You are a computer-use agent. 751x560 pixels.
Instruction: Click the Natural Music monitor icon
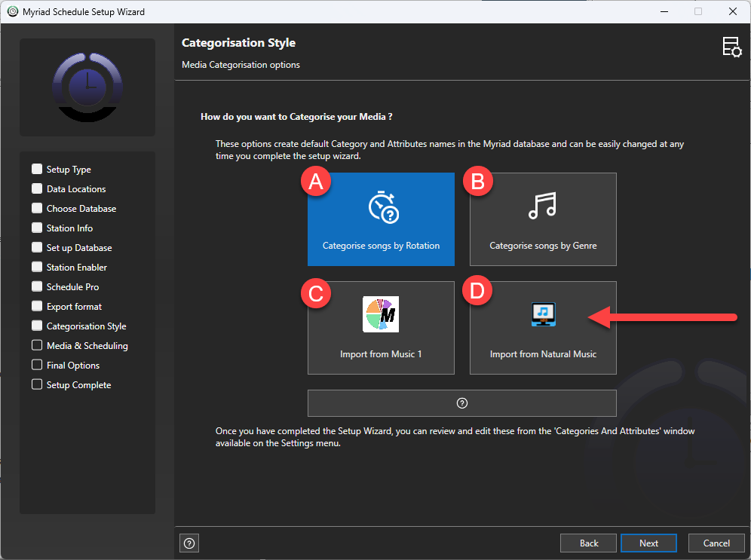(543, 314)
